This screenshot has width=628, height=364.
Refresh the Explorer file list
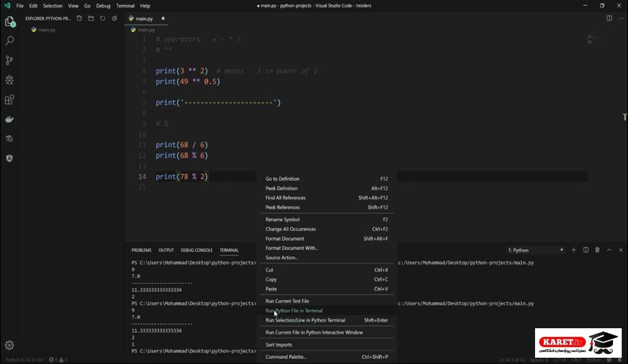point(102,18)
